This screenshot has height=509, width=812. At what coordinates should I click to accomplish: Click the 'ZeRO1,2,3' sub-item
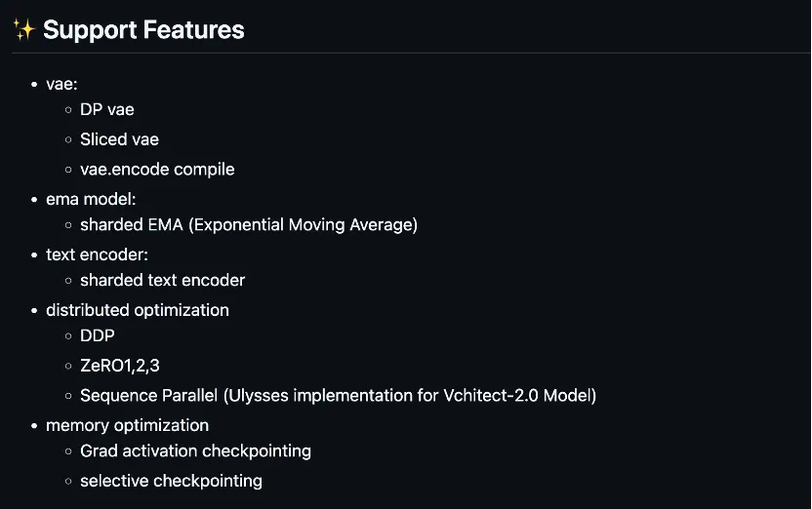click(x=119, y=366)
